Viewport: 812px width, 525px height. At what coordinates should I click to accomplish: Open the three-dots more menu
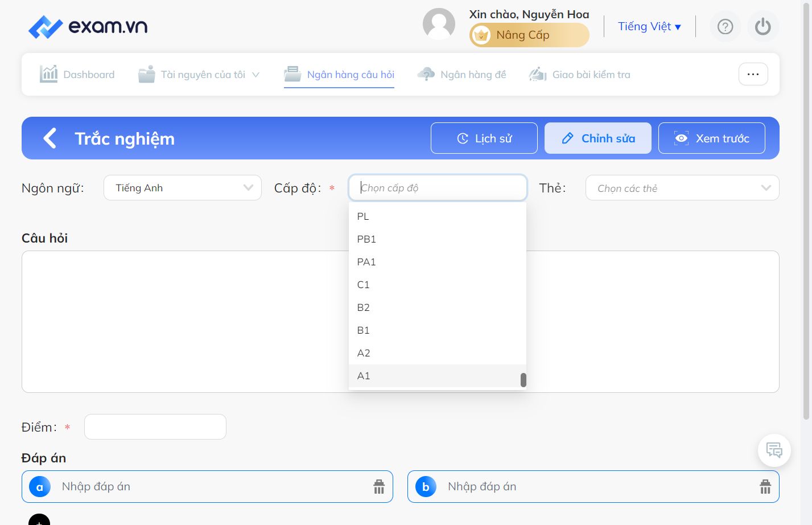[753, 74]
